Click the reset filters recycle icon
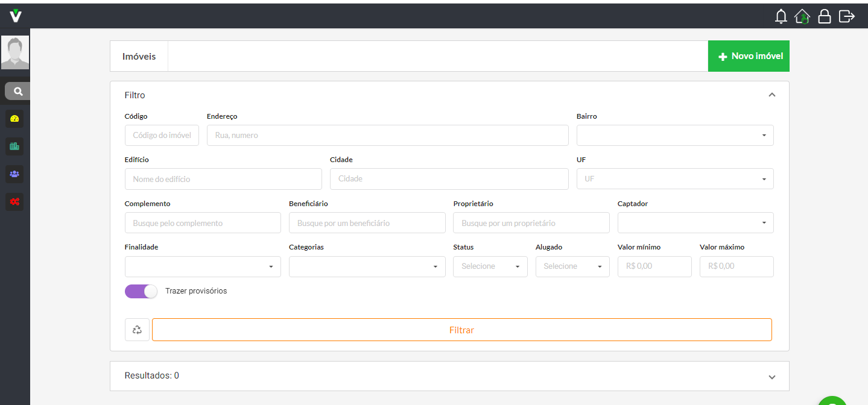868x405 pixels. [x=138, y=330]
